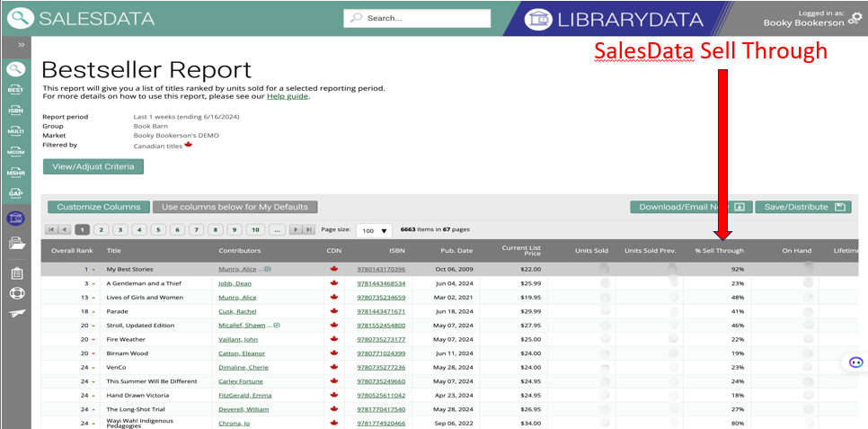Click the SalesData magnifier logo icon
868x429 pixels.
pyautogui.click(x=21, y=18)
